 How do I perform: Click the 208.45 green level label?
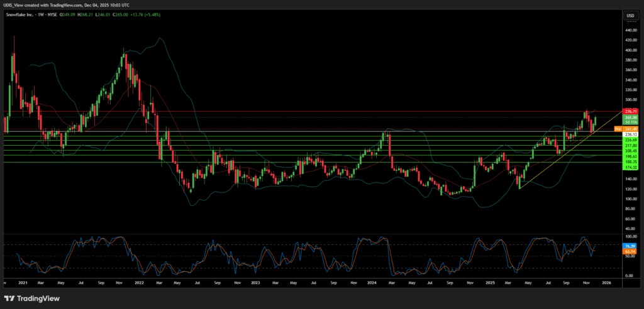coord(630,151)
